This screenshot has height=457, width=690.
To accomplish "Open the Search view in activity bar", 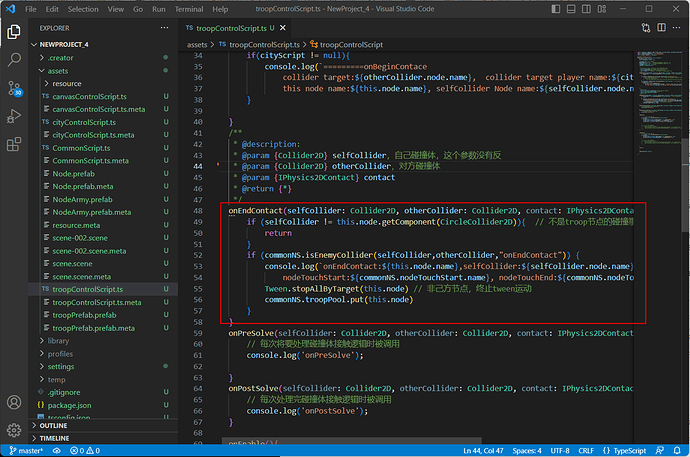I will pyautogui.click(x=14, y=59).
